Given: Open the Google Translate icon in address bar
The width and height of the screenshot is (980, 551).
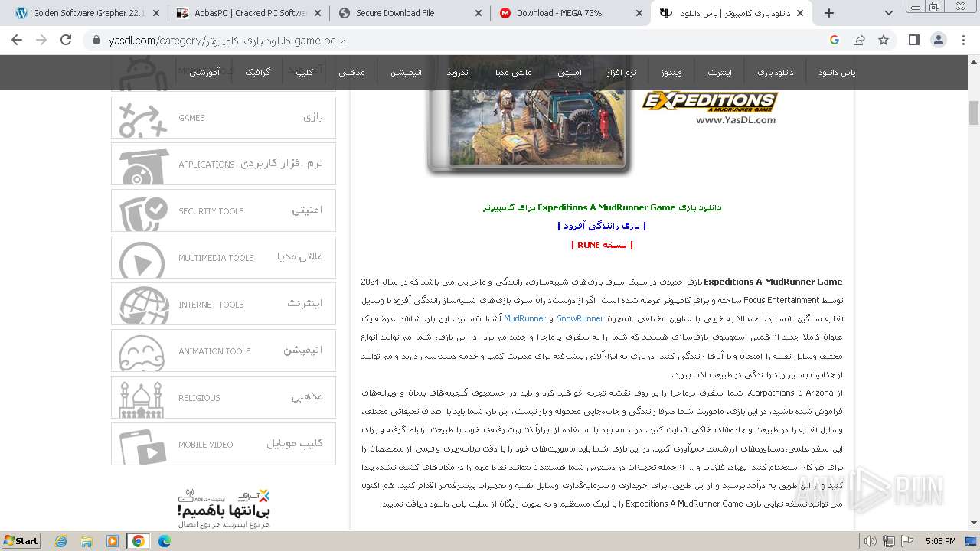Looking at the screenshot, I should coord(835,40).
